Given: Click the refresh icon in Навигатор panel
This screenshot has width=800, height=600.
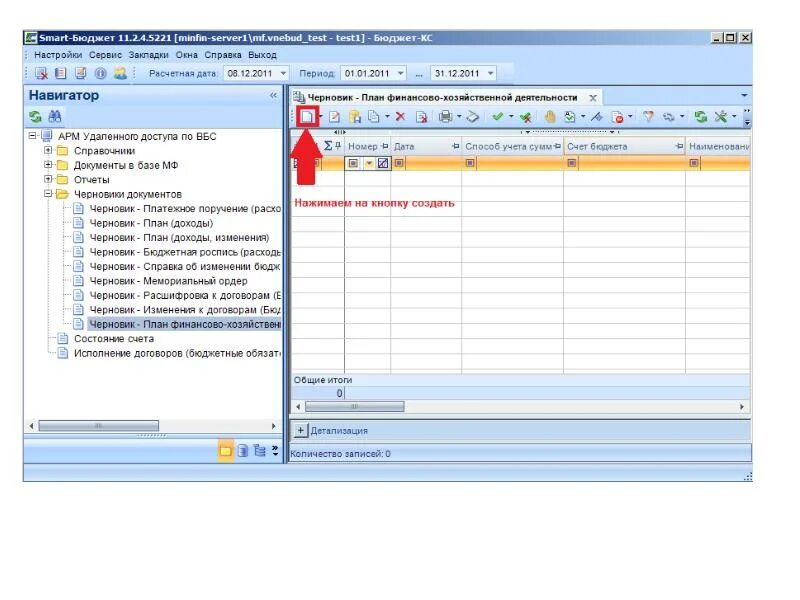Looking at the screenshot, I should pos(35,117).
